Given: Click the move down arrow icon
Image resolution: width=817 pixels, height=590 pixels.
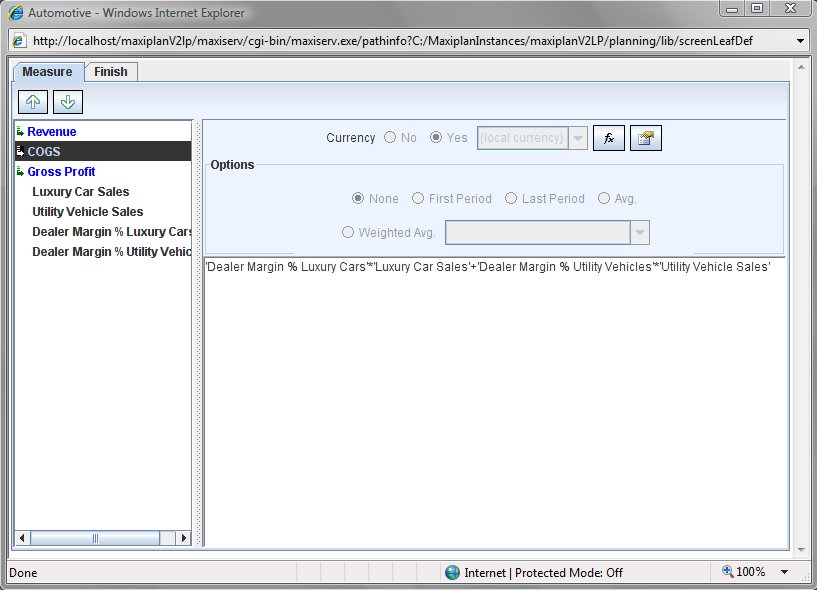Looking at the screenshot, I should coord(68,102).
